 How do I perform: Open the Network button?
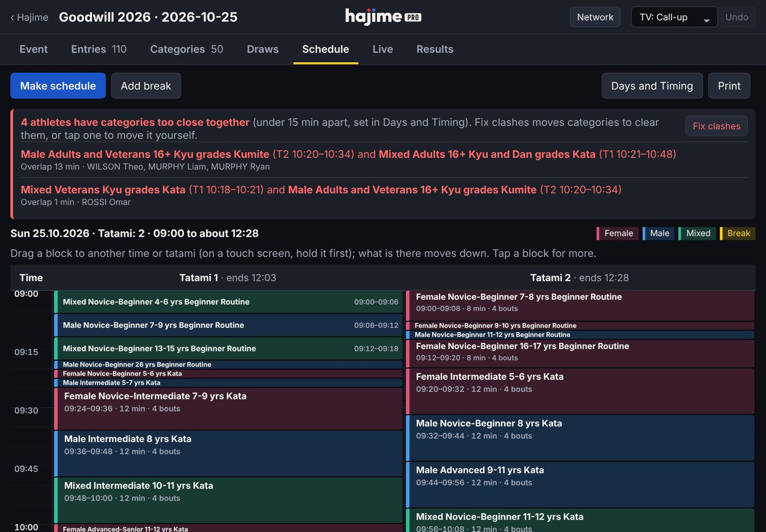pos(595,17)
